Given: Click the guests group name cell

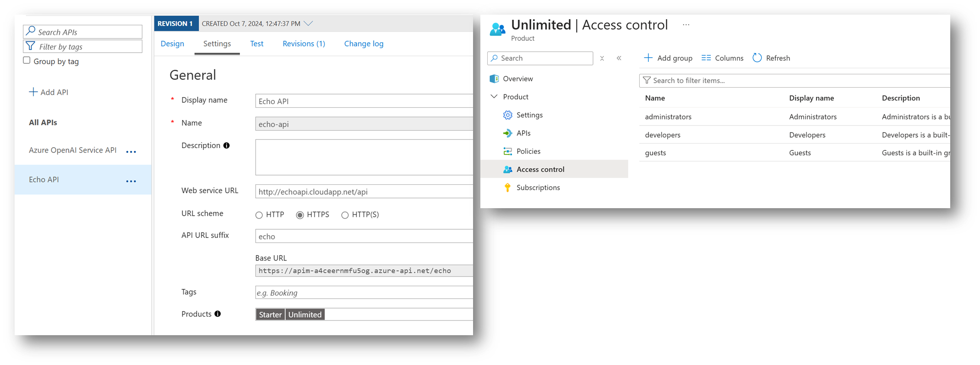Looking at the screenshot, I should point(655,153).
